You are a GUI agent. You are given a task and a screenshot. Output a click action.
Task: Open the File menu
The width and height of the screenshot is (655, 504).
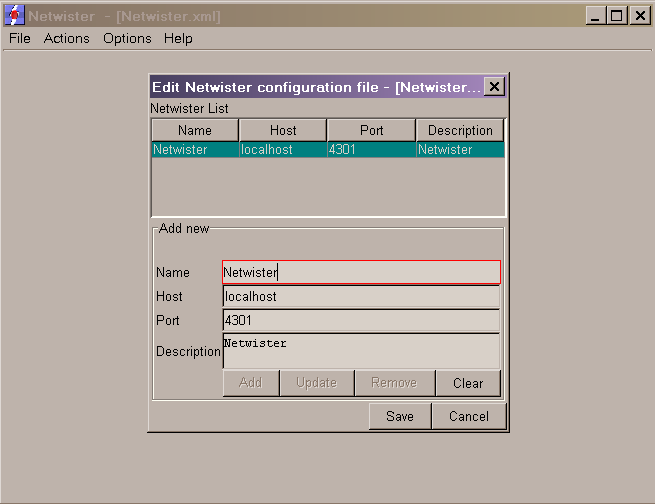click(x=20, y=38)
